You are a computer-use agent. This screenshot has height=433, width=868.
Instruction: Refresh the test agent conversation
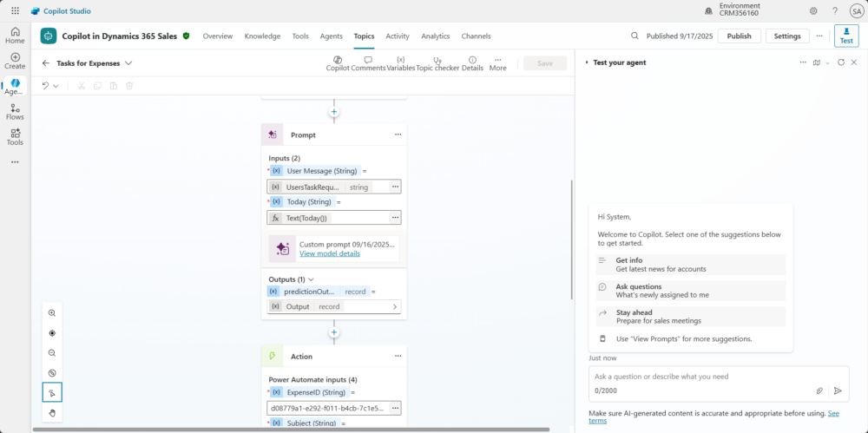[x=840, y=62]
